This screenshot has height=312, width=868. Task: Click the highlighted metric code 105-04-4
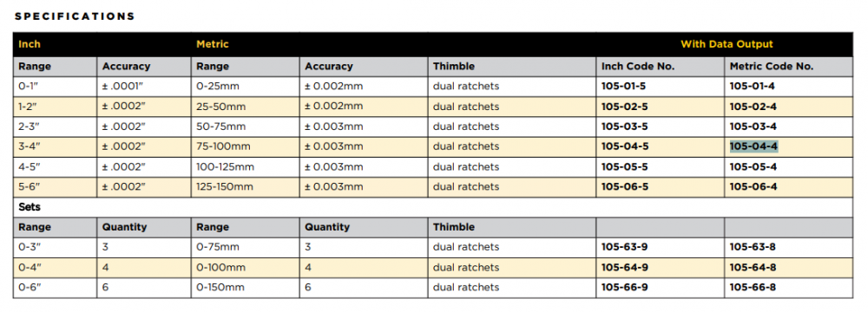(753, 146)
